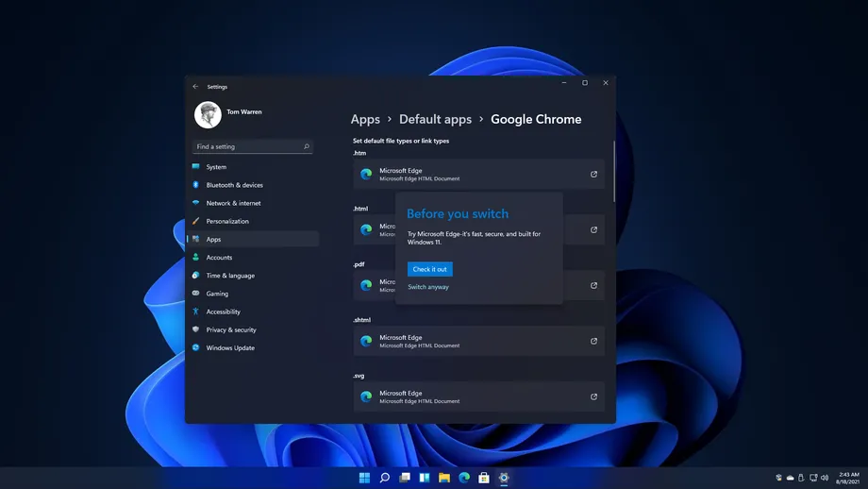Screen dimensions: 868x489
Task: Click Tom Warren profile picture
Action: tap(208, 115)
